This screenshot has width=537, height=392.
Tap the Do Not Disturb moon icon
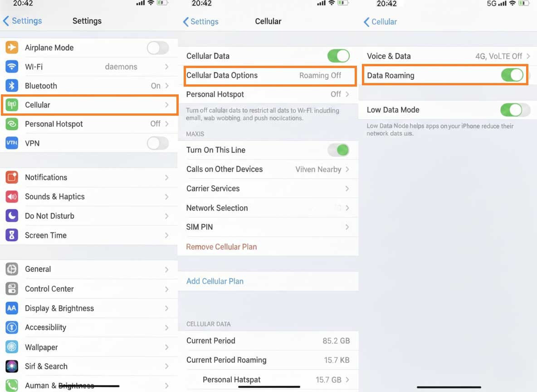(x=11, y=216)
